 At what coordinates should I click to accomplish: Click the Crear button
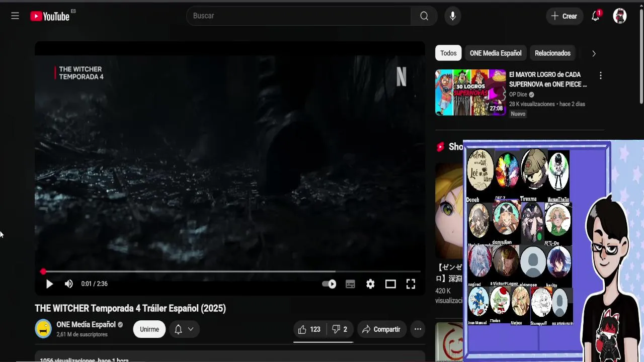click(564, 16)
